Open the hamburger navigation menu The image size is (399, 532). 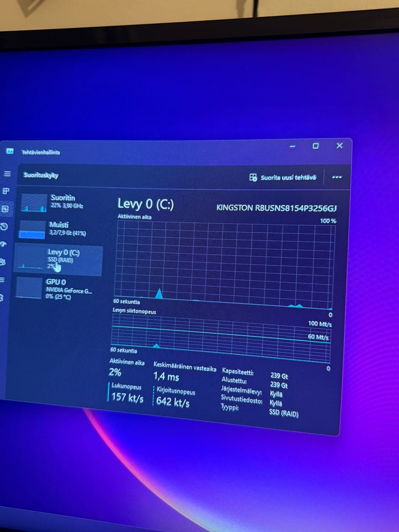point(7,174)
